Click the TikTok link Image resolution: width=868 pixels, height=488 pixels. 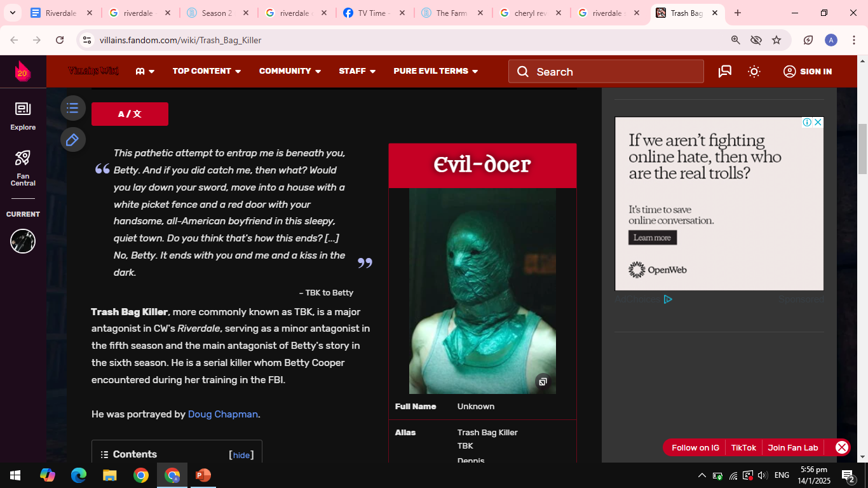click(743, 447)
